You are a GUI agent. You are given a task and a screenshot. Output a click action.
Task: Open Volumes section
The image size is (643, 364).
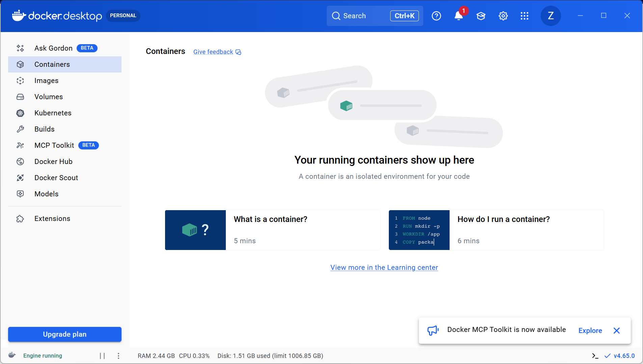tap(65, 97)
